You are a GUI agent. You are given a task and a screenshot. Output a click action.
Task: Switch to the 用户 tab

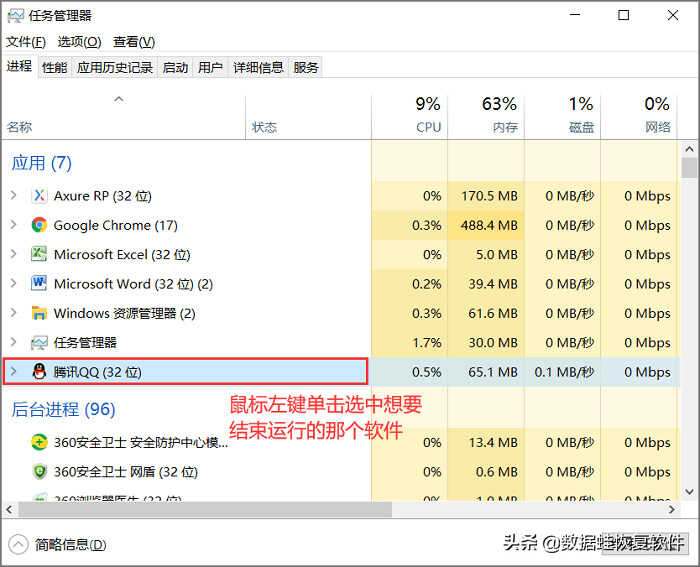pyautogui.click(x=210, y=67)
